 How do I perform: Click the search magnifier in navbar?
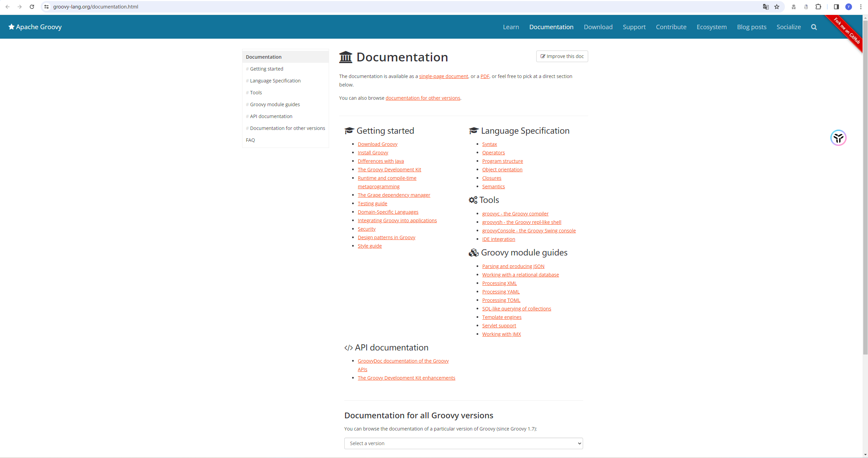click(814, 27)
